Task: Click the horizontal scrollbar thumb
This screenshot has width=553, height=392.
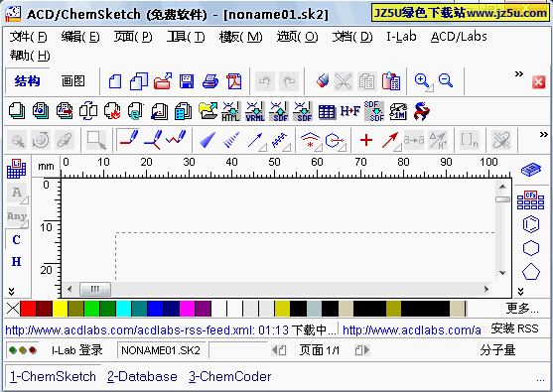Action: pos(95,289)
